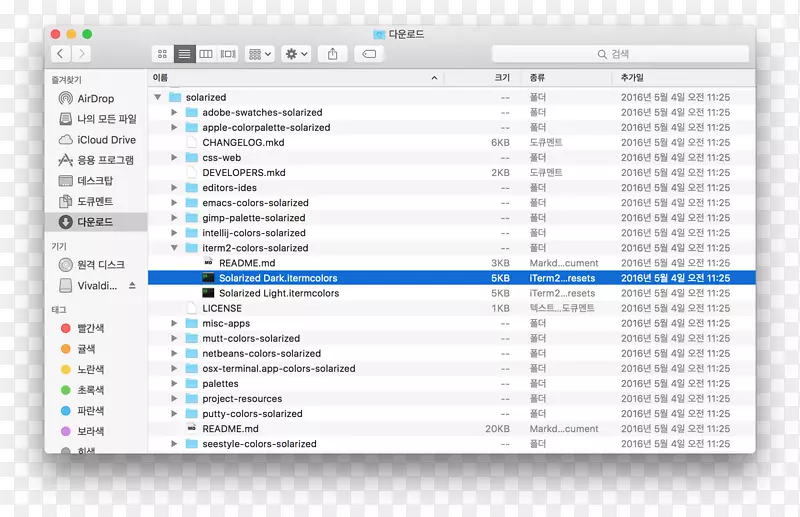Click the edit tags toolbar button
The height and width of the screenshot is (517, 800).
[369, 54]
